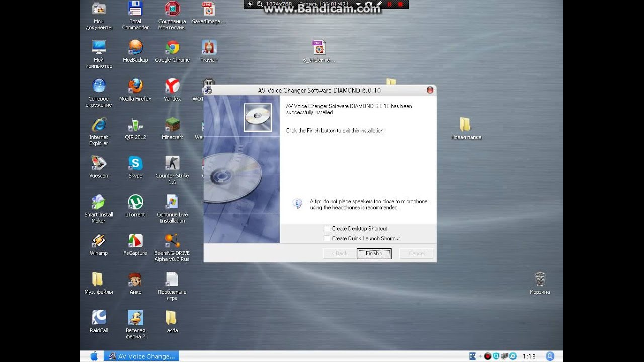The image size is (644, 362).
Task: Launch MozBackup shortcut
Action: click(x=135, y=51)
